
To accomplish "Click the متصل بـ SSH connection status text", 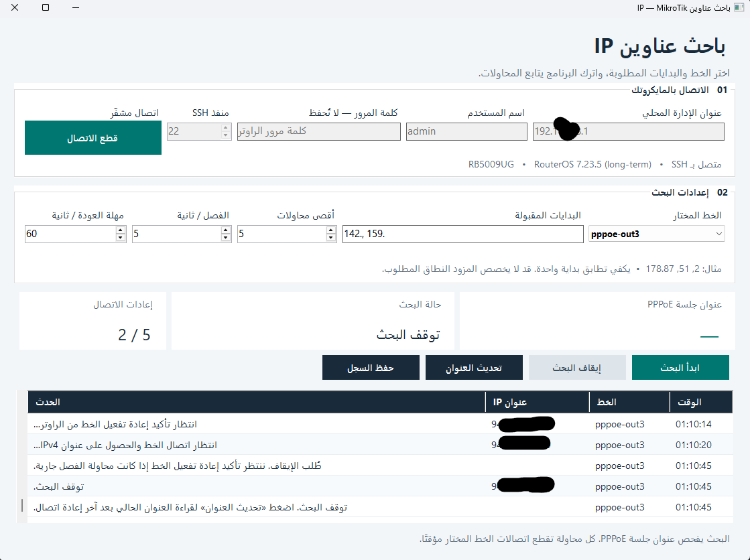I will click(x=696, y=165).
